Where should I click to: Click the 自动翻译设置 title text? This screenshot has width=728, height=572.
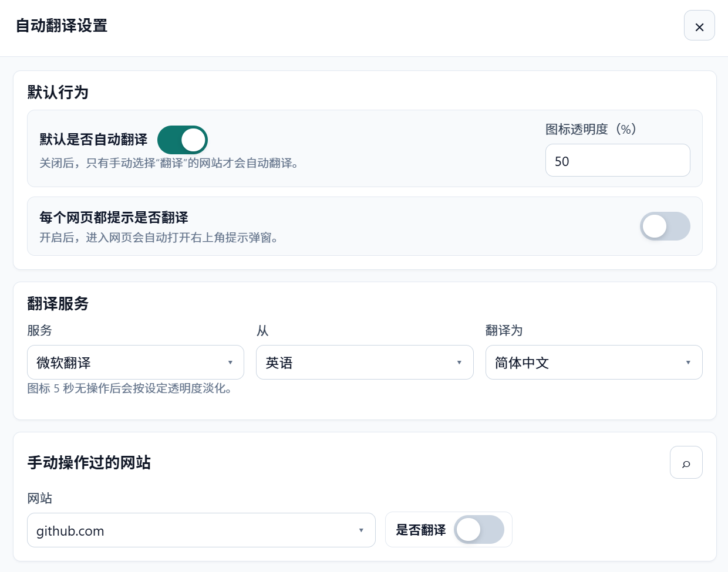(61, 26)
